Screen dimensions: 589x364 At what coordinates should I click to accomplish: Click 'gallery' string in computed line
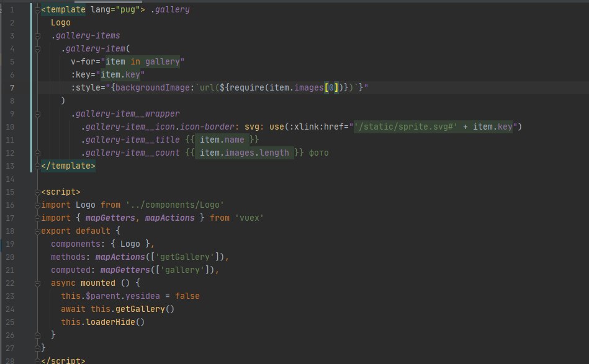point(182,270)
